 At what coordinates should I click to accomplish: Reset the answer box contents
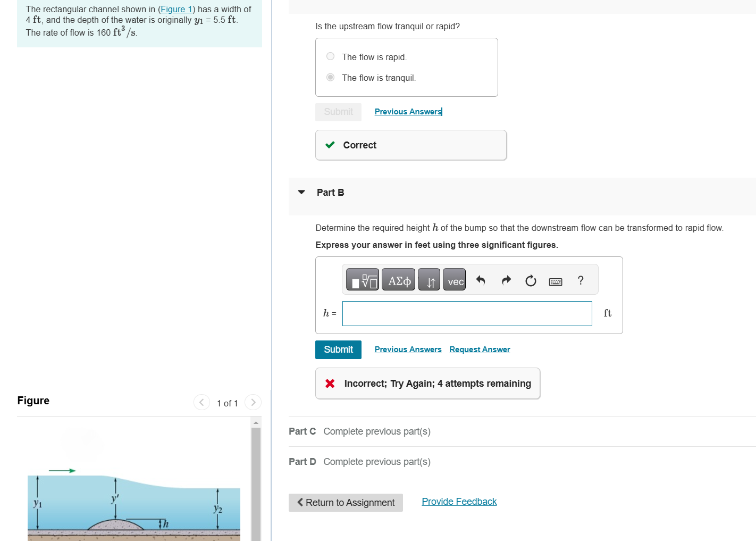531,280
